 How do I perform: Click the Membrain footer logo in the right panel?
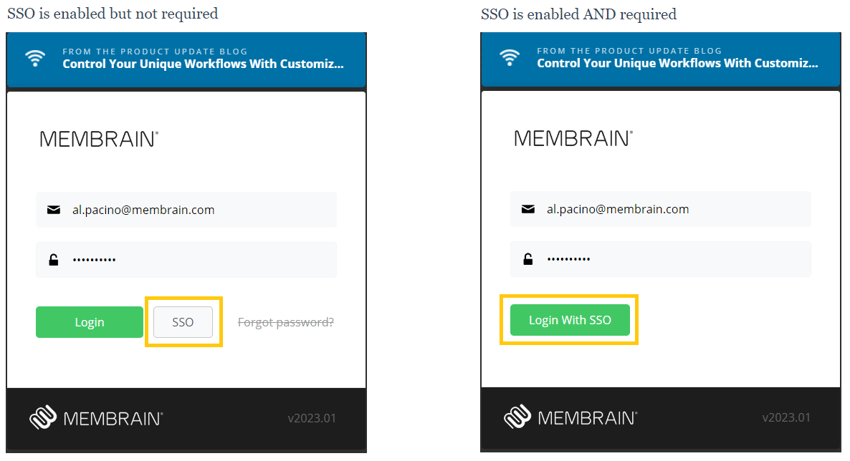tap(570, 417)
